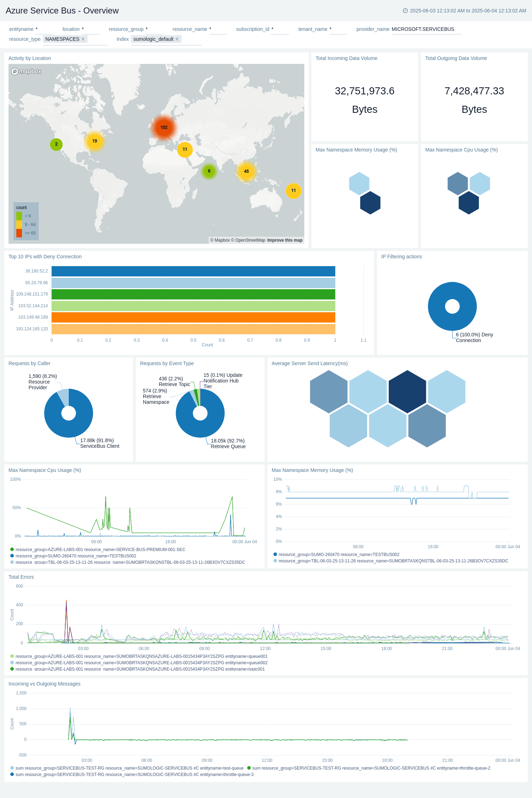
Task: Click the subscription_id filter field
Action: [x=280, y=29]
